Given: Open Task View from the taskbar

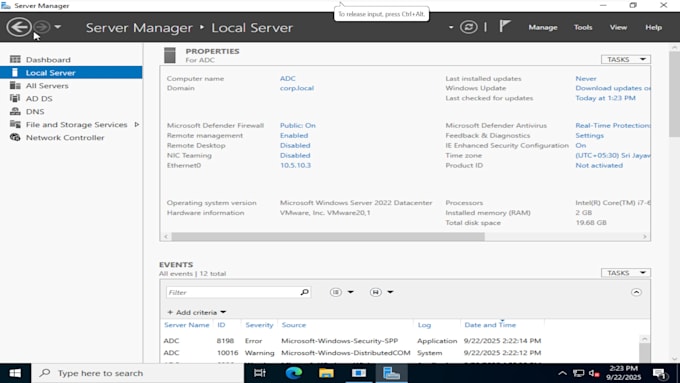Looking at the screenshot, I should (x=260, y=373).
